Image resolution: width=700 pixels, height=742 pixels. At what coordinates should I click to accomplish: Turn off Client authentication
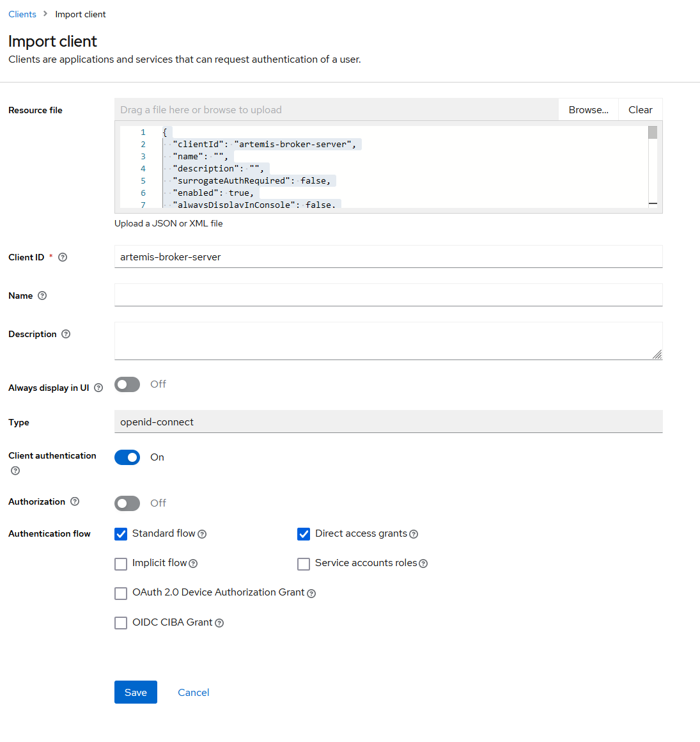click(127, 457)
